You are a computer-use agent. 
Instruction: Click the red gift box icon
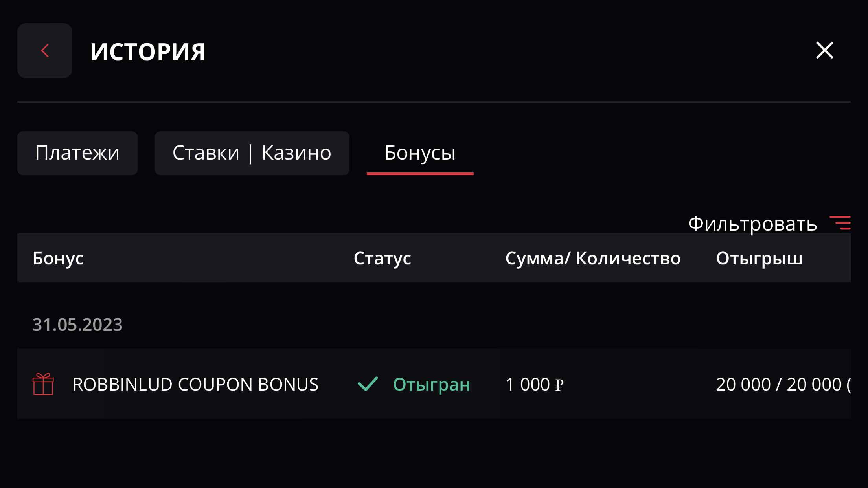43,384
